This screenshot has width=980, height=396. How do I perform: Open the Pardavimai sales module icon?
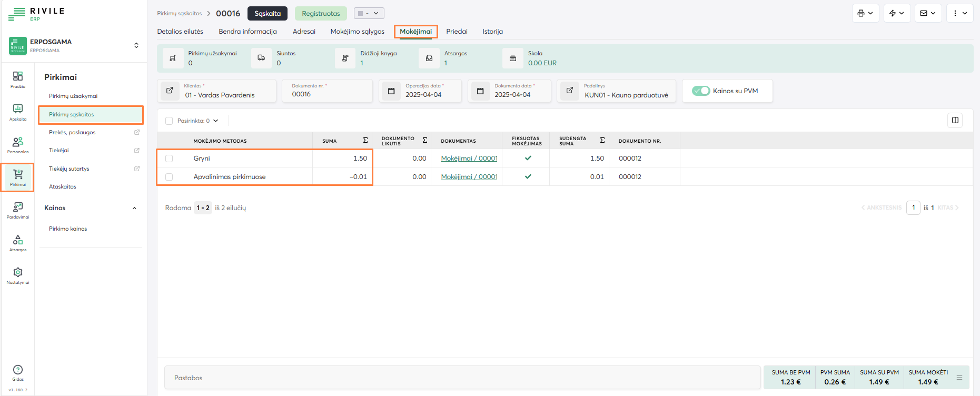point(18,210)
